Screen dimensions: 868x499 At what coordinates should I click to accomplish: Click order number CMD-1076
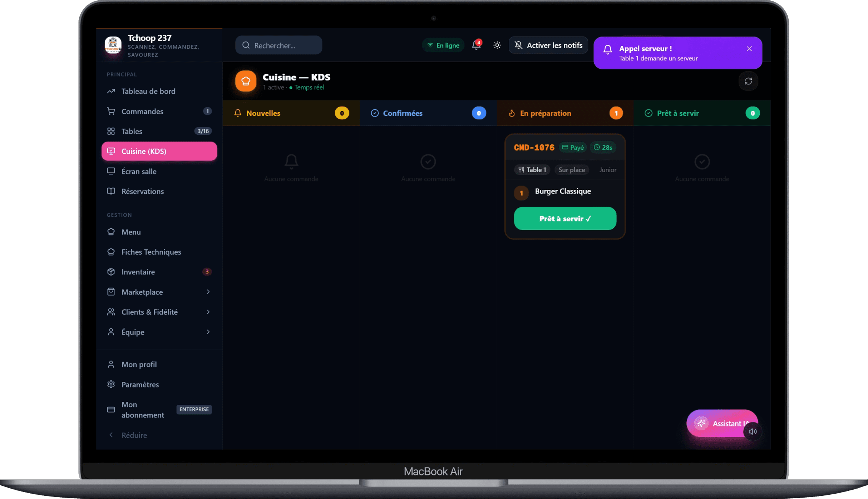[x=534, y=147]
